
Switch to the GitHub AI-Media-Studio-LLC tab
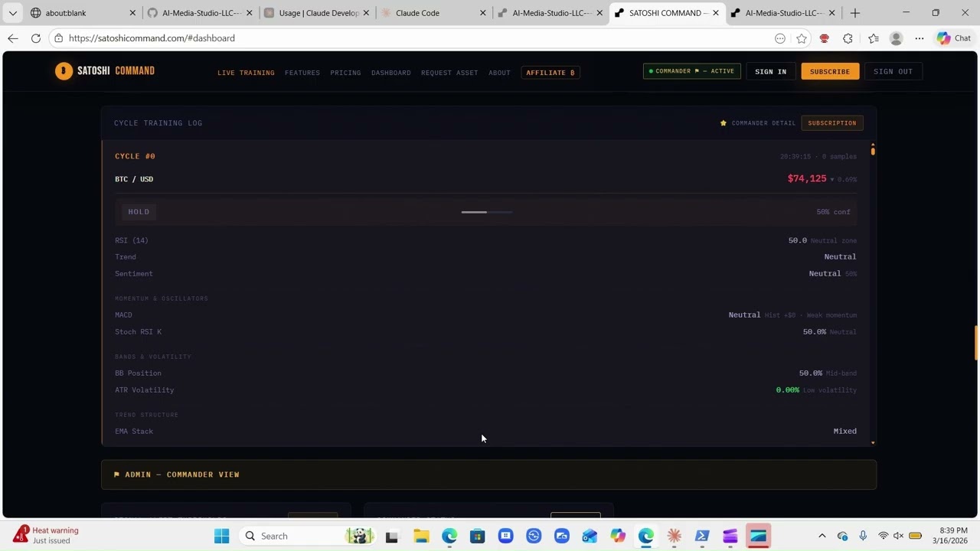[199, 13]
